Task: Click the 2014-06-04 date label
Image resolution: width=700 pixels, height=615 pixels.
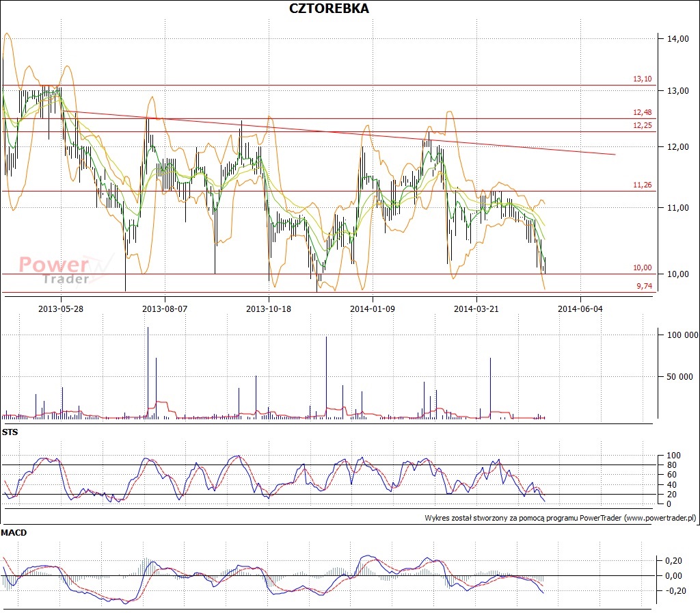Action: [580, 309]
